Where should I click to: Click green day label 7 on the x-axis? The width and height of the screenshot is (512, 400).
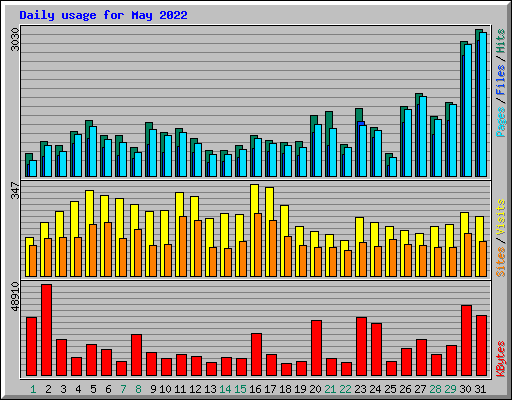[123, 389]
